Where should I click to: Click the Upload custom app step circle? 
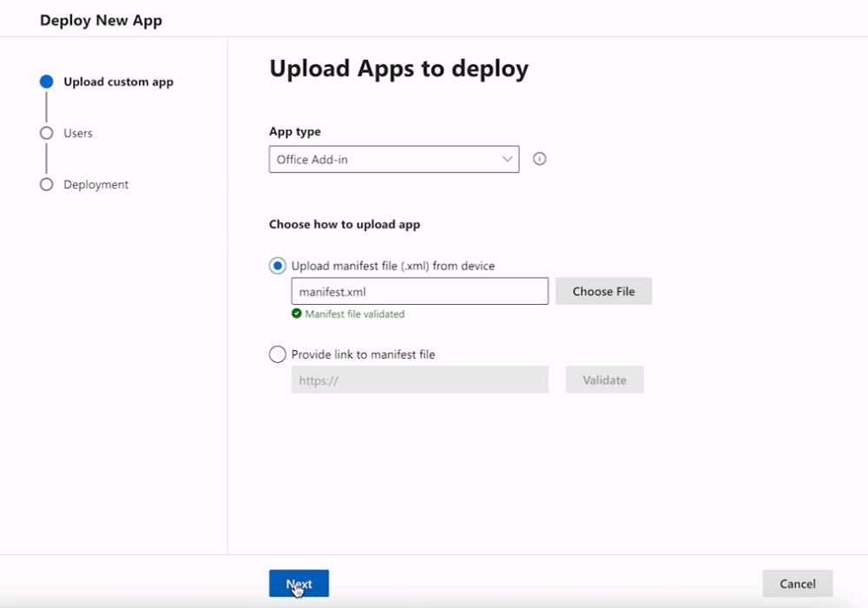47,82
